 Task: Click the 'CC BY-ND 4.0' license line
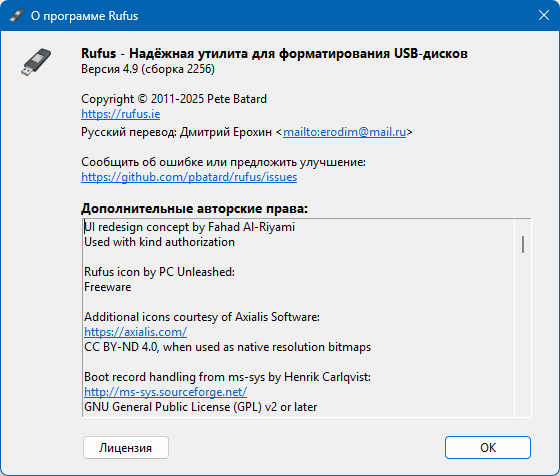click(228, 347)
